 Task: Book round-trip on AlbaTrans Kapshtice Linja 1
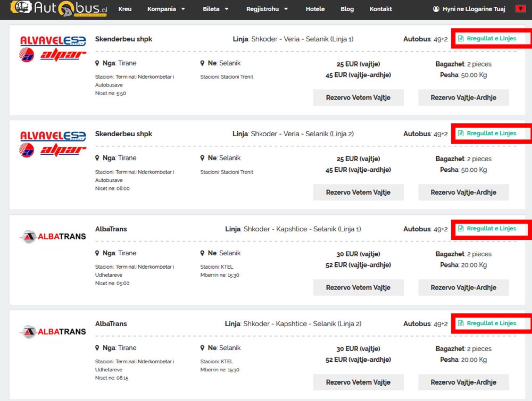coord(464,288)
